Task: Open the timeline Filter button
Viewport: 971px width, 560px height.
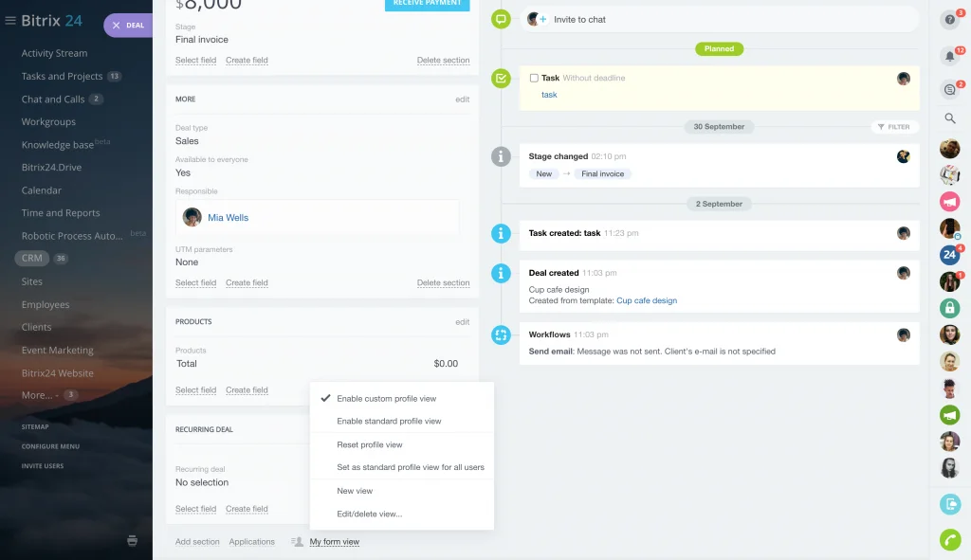Action: [x=893, y=126]
